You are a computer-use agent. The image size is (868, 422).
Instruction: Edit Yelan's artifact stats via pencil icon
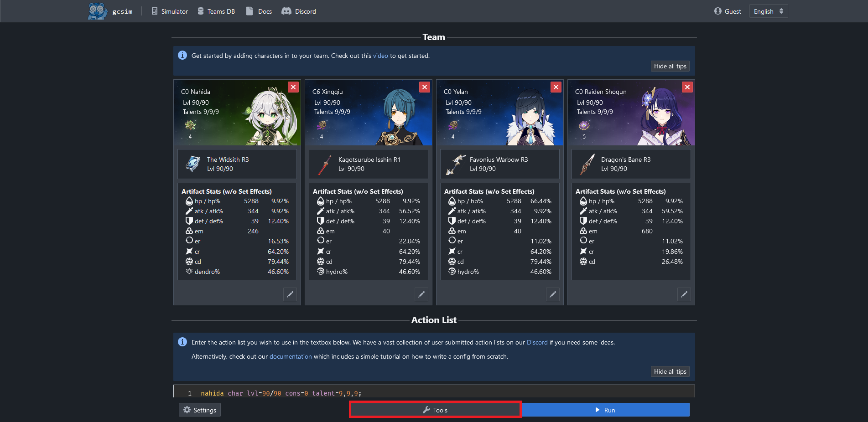[x=553, y=294]
